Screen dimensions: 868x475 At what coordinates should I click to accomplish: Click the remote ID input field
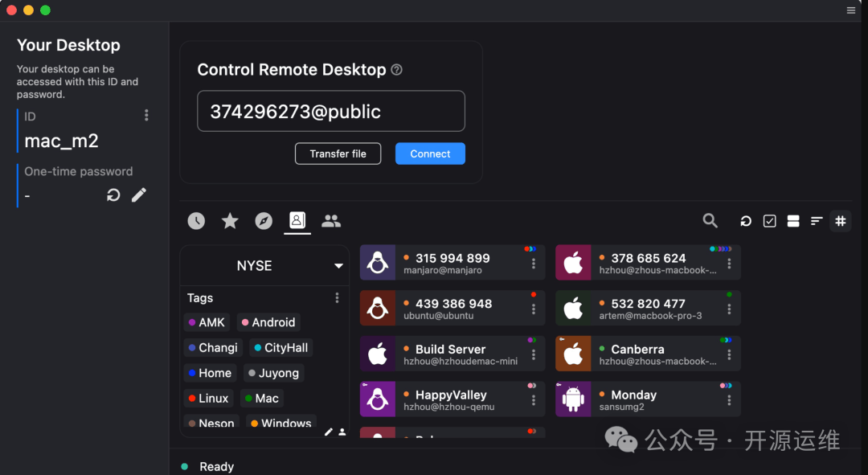330,111
